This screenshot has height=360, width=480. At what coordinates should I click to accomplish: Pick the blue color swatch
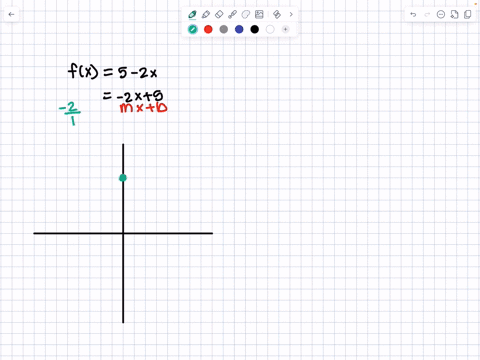(x=239, y=29)
